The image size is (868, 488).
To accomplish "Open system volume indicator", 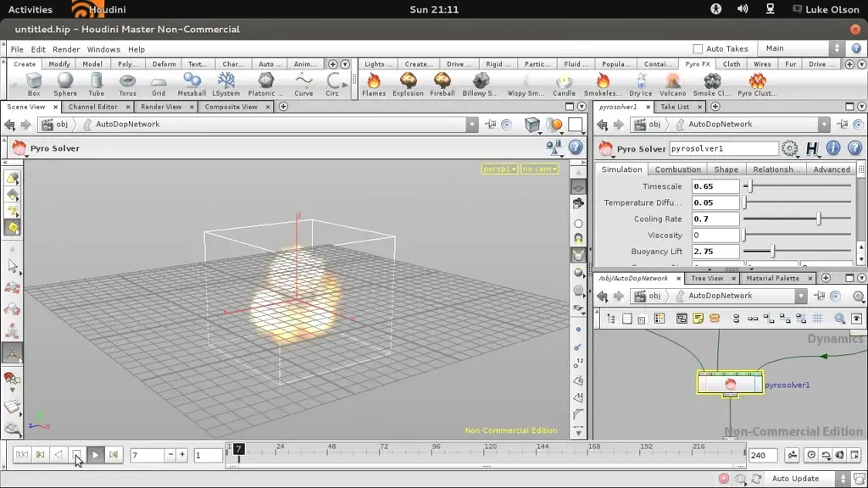I will click(x=743, y=8).
